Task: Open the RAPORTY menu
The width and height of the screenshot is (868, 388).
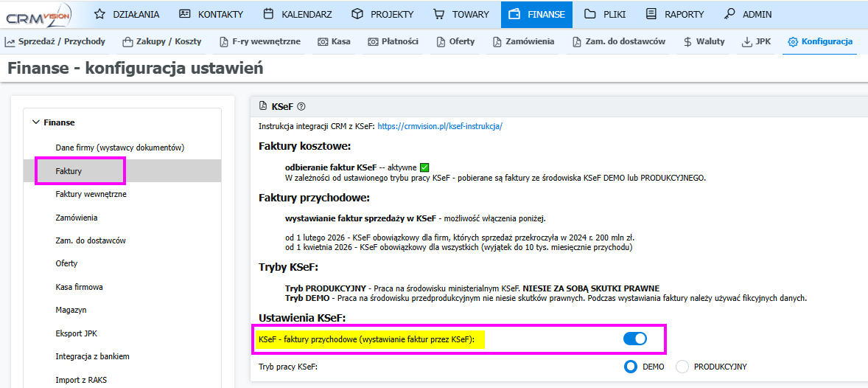Action: (x=674, y=15)
